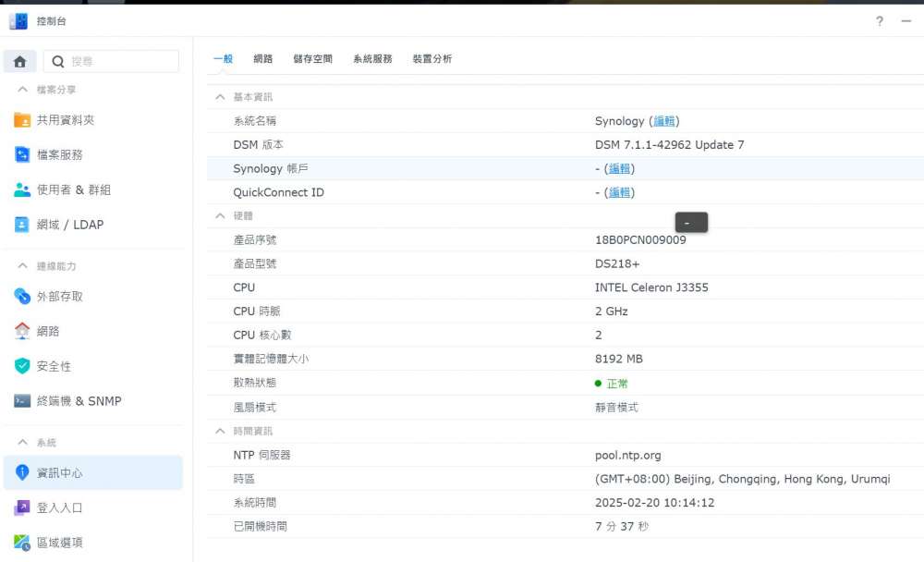This screenshot has height=562, width=924.
Task: Collapse the 系統 sidebar group
Action: (x=22, y=442)
